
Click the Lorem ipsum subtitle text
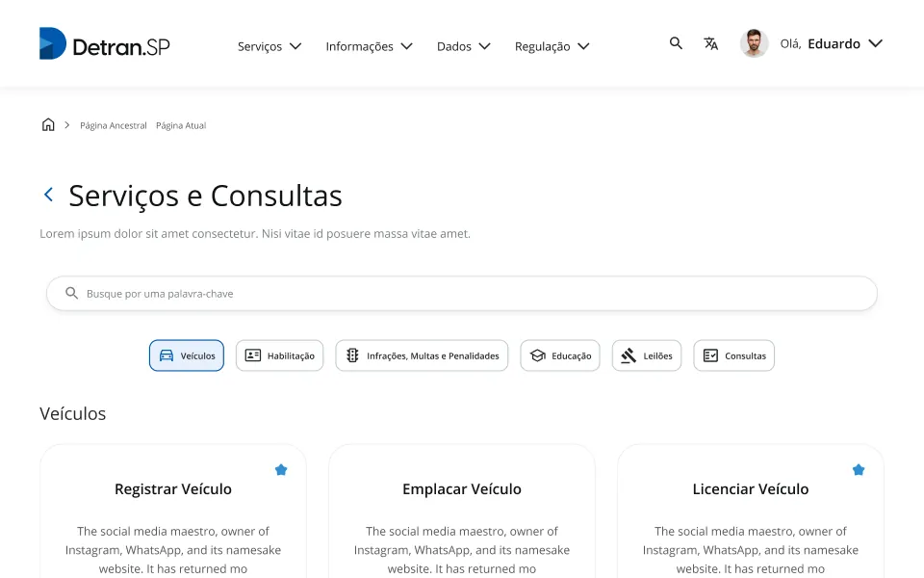[255, 233]
